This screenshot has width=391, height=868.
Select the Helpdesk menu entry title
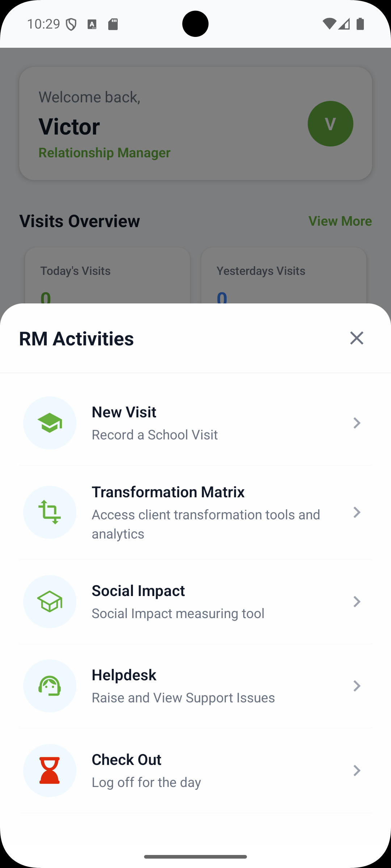(x=124, y=675)
